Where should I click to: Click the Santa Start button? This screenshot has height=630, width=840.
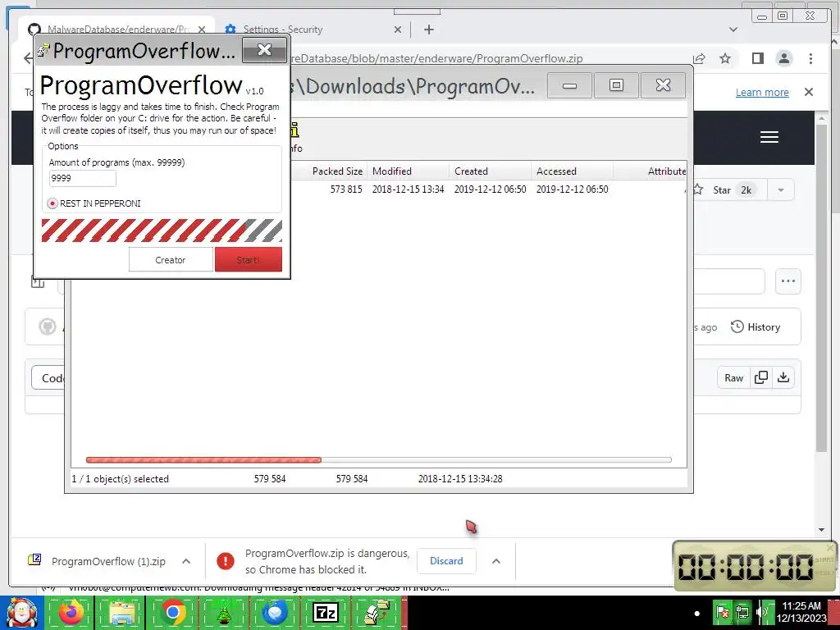coord(21,612)
